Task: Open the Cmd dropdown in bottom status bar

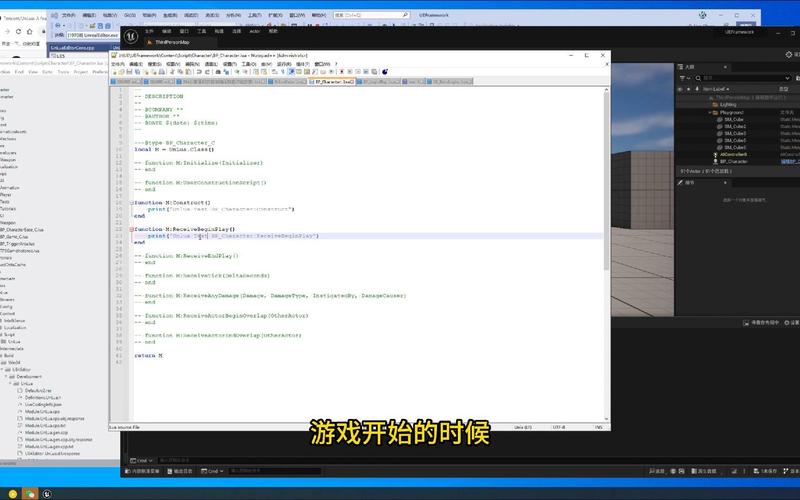Action: point(212,471)
